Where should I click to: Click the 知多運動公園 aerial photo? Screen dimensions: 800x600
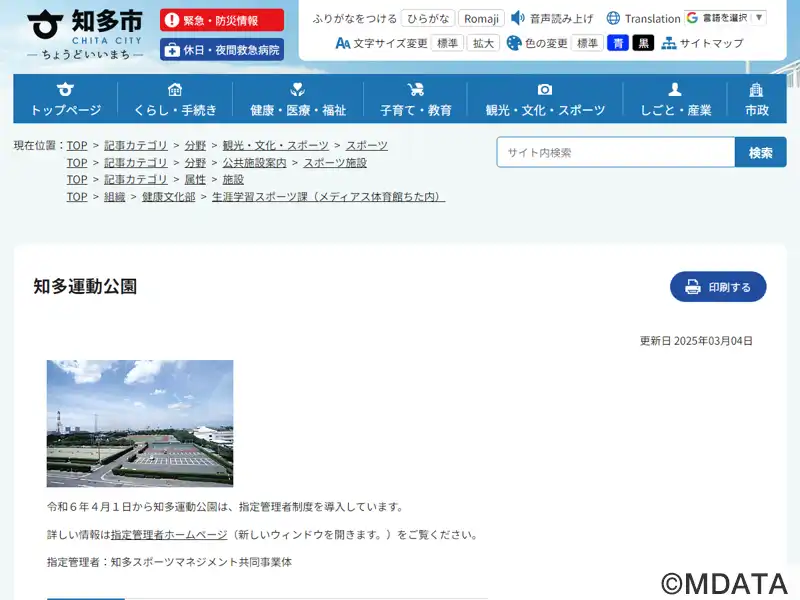(x=140, y=423)
